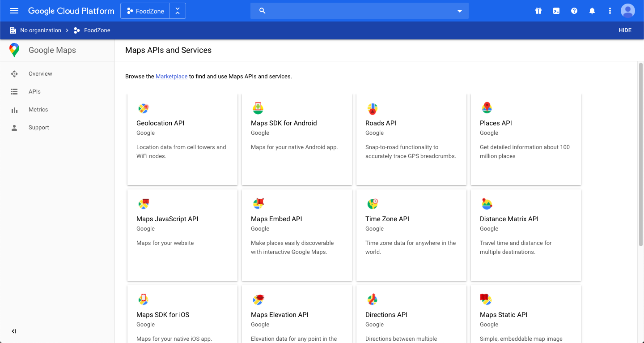This screenshot has height=343, width=644.
Task: Open the Geolocation API card title
Action: (160, 123)
